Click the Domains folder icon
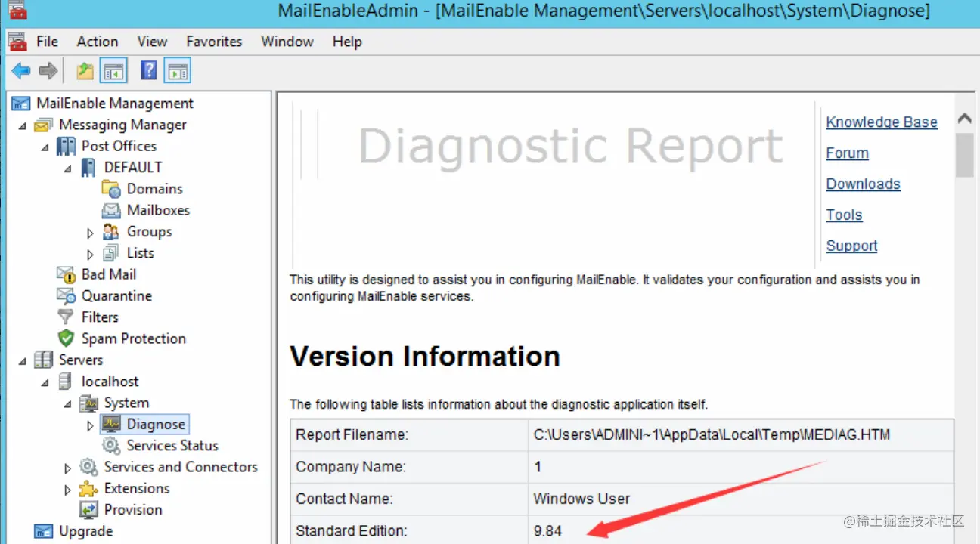Screen dimensions: 980x544 pyautogui.click(x=111, y=189)
